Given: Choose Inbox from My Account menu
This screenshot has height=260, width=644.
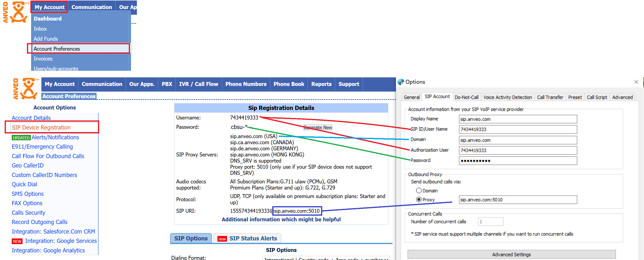Looking at the screenshot, I should click(40, 29).
